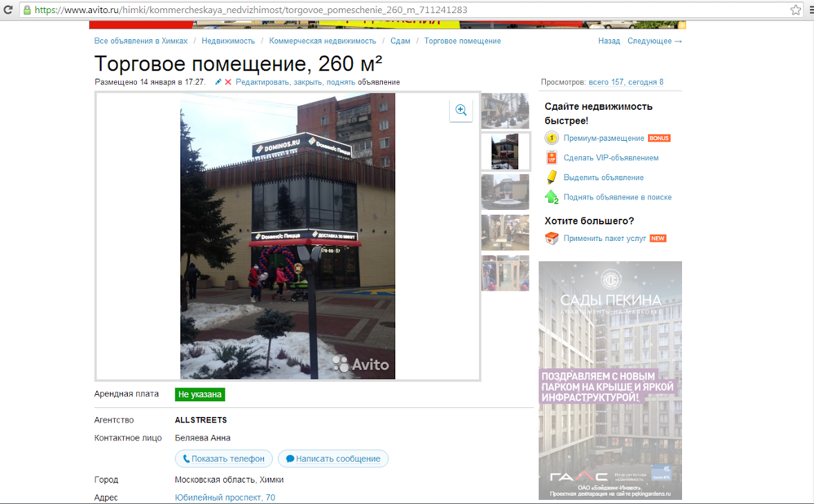Click the 'Показать телефон' button
The width and height of the screenshot is (814, 504).
[x=224, y=459]
